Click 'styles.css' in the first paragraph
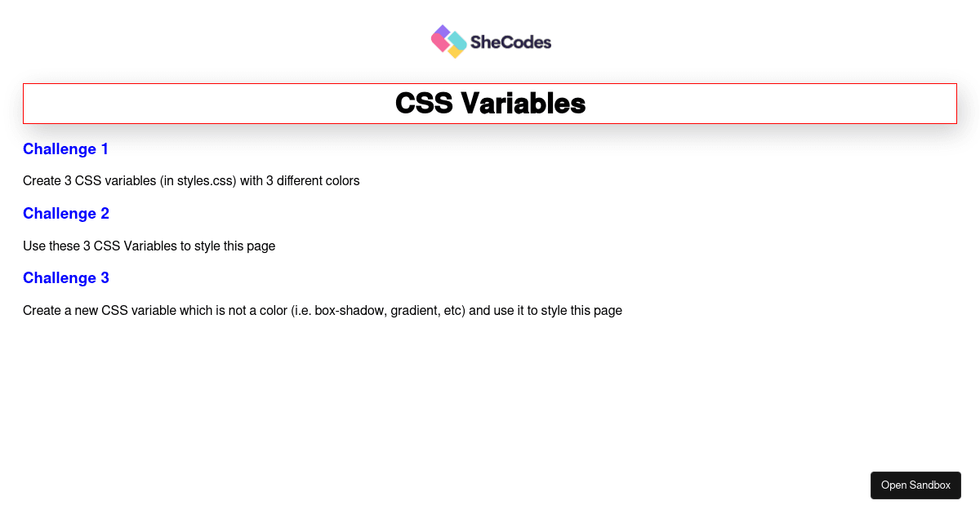Image resolution: width=980 pixels, height=514 pixels. 206,181
